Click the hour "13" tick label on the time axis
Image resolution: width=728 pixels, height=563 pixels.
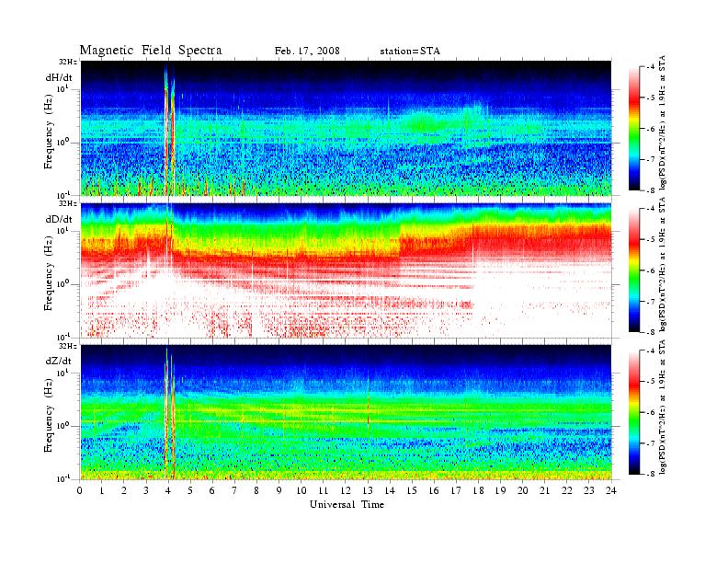click(x=368, y=491)
